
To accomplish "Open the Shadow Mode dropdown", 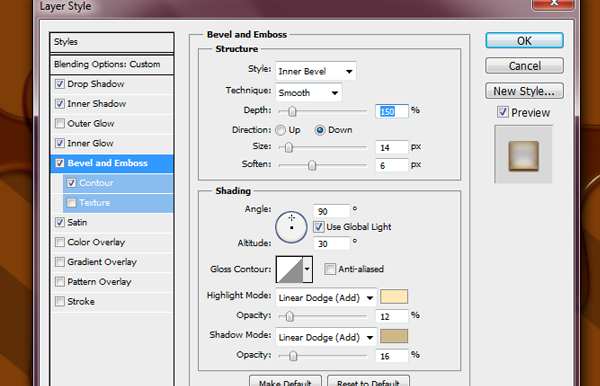I will (x=326, y=337).
